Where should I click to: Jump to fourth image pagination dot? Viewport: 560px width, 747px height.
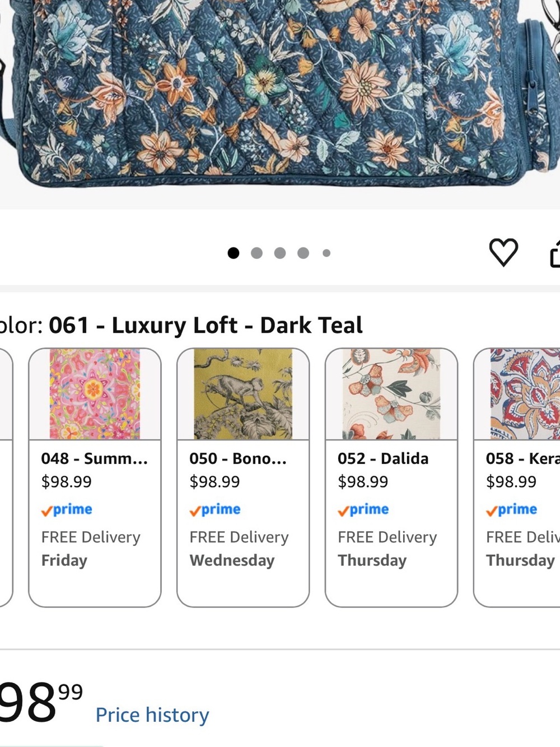click(304, 253)
